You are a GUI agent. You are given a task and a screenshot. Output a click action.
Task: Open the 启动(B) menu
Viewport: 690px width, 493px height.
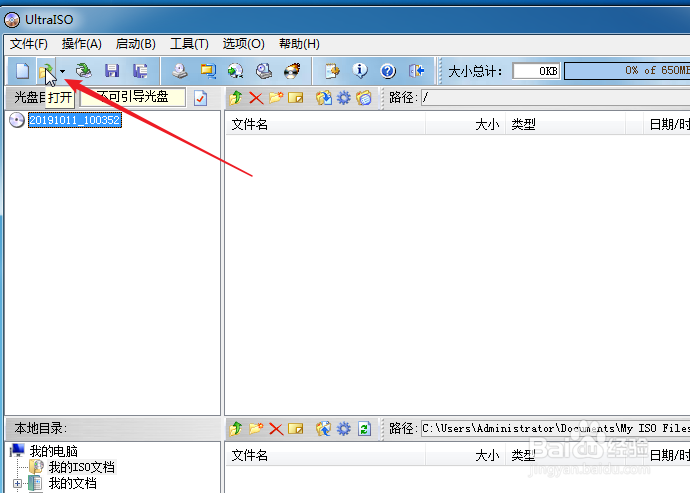coord(136,44)
